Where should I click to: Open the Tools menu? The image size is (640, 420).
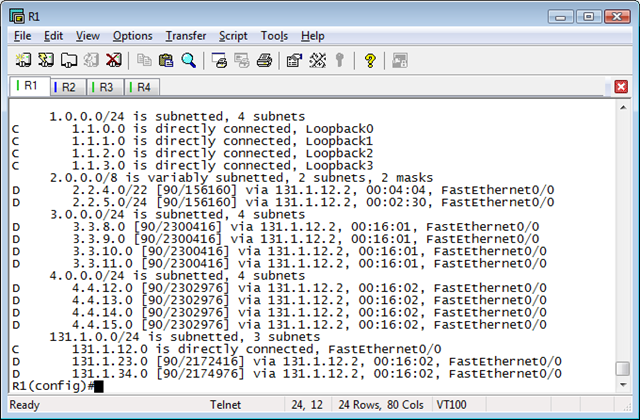pos(274,36)
